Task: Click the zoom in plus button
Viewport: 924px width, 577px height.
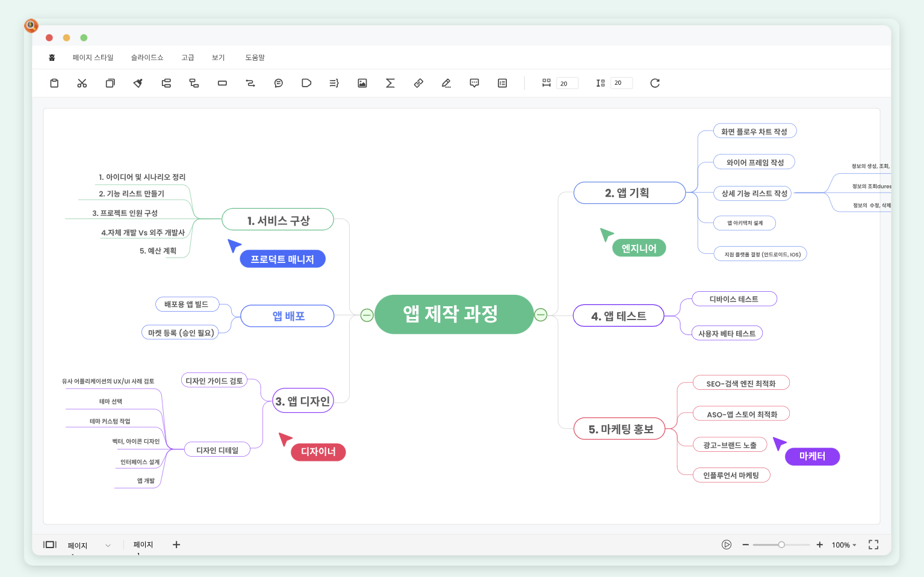Action: pyautogui.click(x=819, y=545)
